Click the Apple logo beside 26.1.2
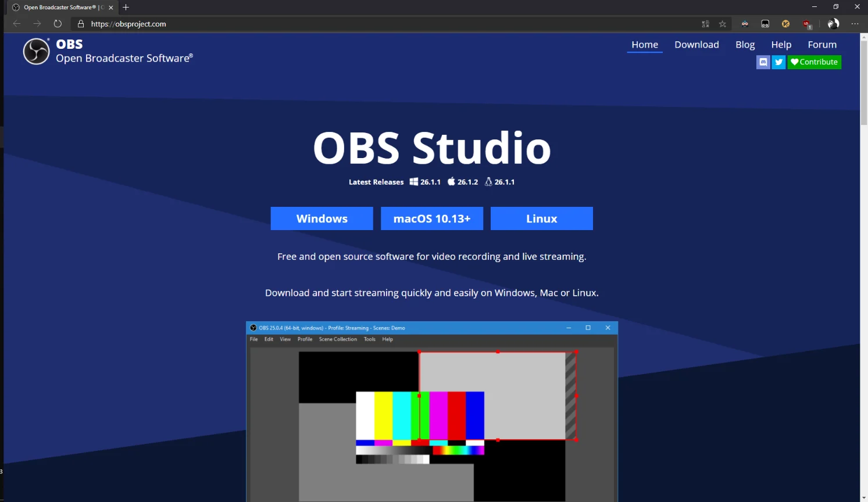Screen dimensions: 868x502 click(x=451, y=182)
